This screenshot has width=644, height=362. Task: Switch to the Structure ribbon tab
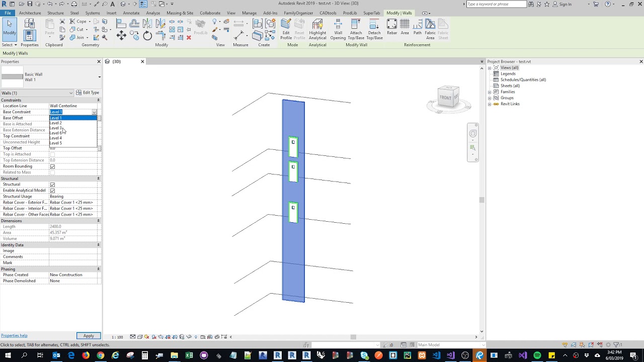tap(55, 13)
